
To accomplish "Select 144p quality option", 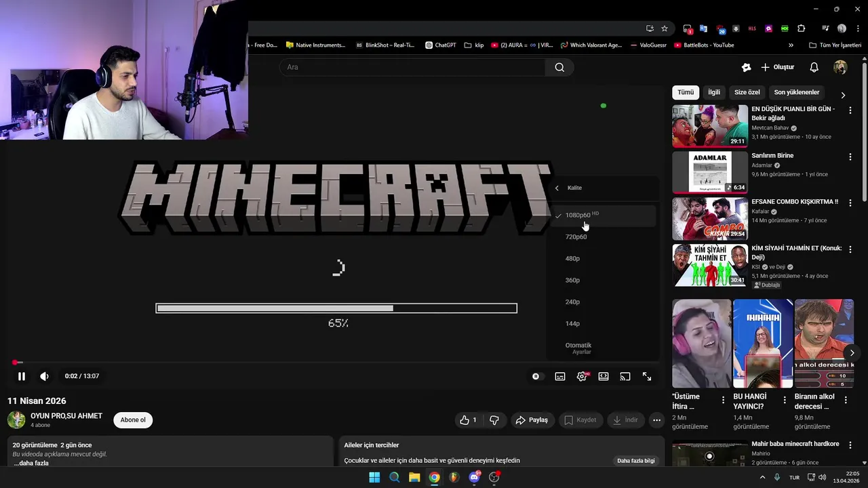I will (x=604, y=324).
